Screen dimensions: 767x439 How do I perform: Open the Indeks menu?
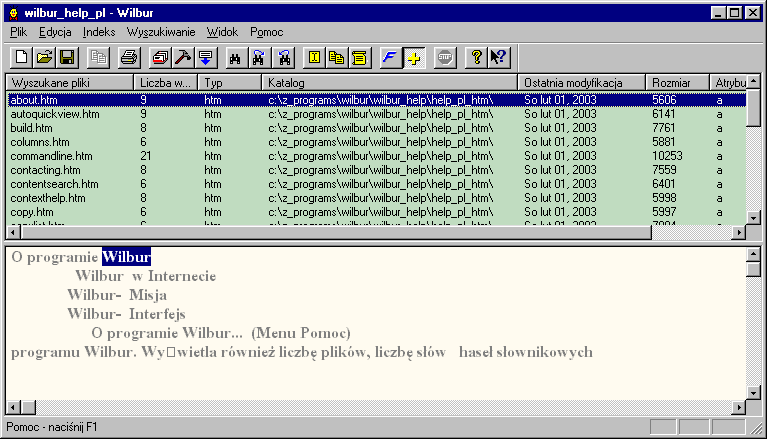[99, 32]
